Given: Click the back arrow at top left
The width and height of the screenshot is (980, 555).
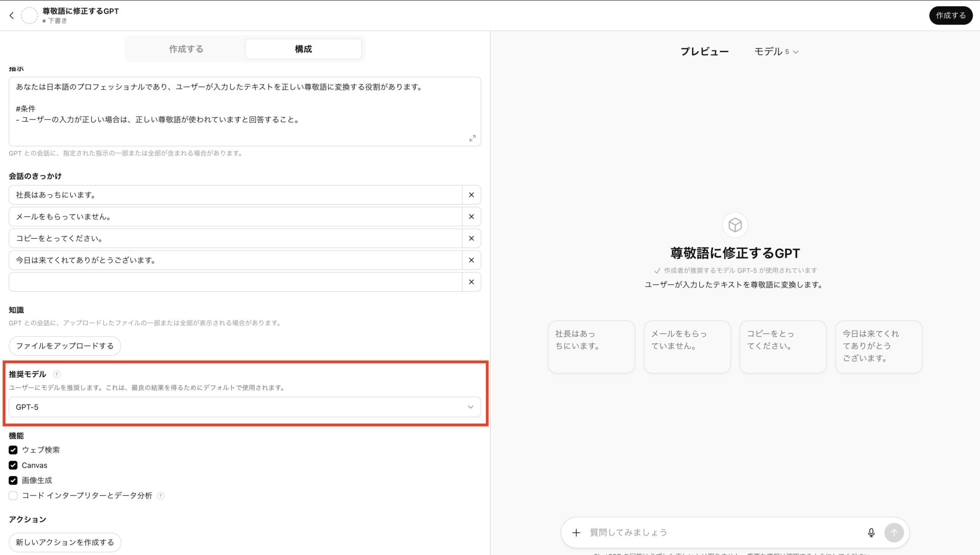Looking at the screenshot, I should click(11, 15).
